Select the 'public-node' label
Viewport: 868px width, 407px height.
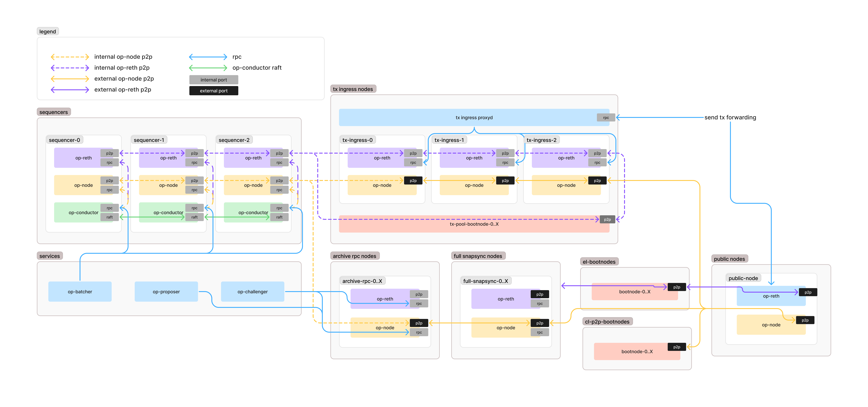(x=743, y=278)
